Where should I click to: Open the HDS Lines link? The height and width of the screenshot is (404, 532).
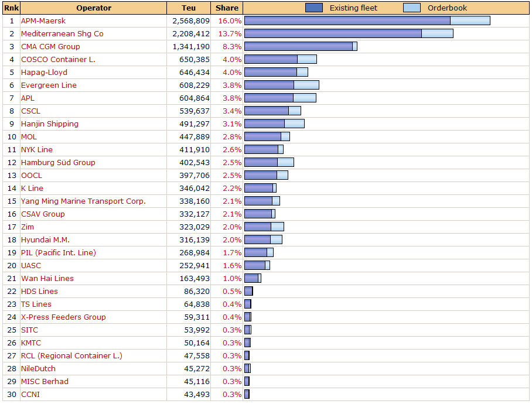[39, 292]
